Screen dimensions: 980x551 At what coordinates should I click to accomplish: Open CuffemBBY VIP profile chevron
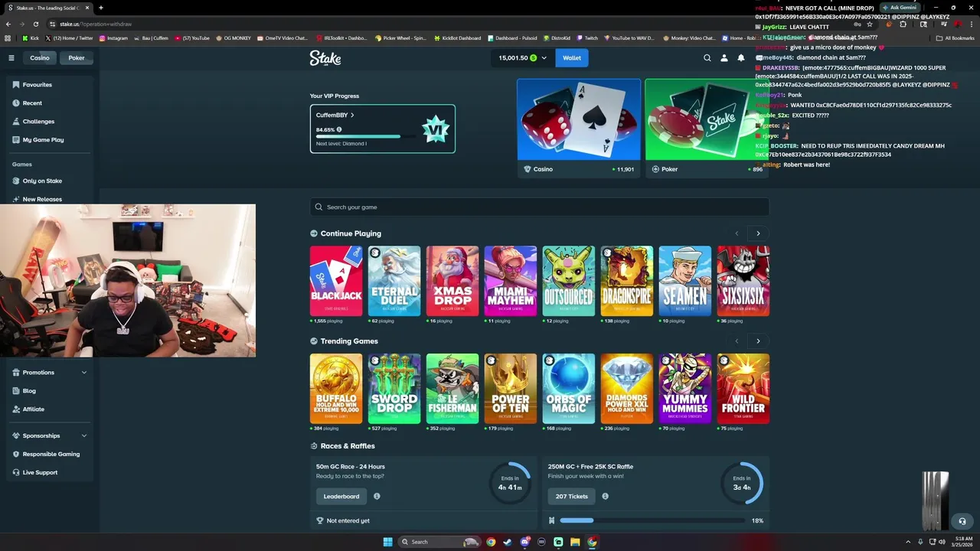[352, 116]
